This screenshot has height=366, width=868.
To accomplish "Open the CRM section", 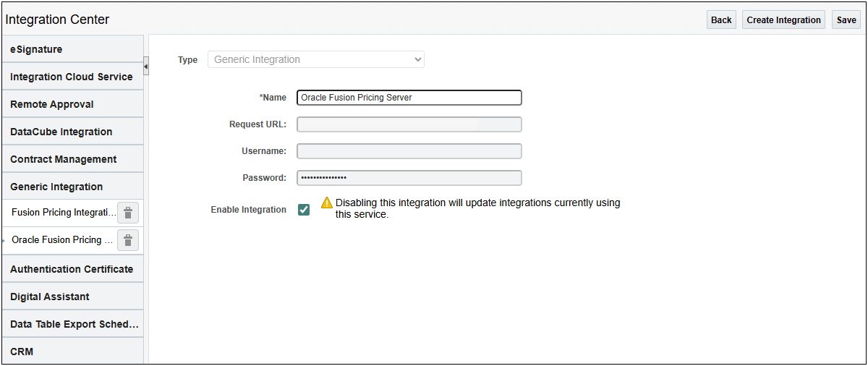I will point(72,352).
